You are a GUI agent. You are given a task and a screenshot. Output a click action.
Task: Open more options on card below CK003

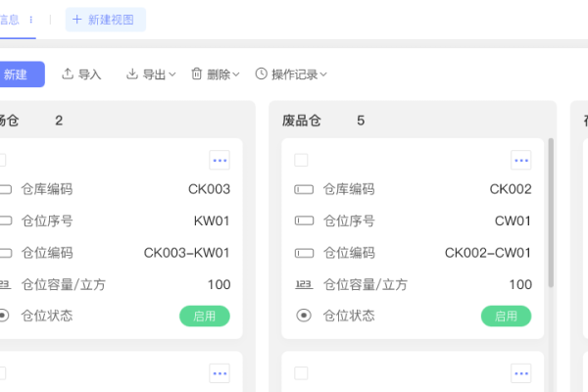pos(220,373)
